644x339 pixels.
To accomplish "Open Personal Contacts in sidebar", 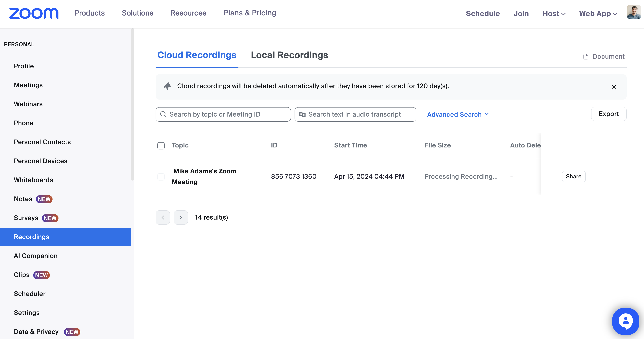I will (x=42, y=142).
